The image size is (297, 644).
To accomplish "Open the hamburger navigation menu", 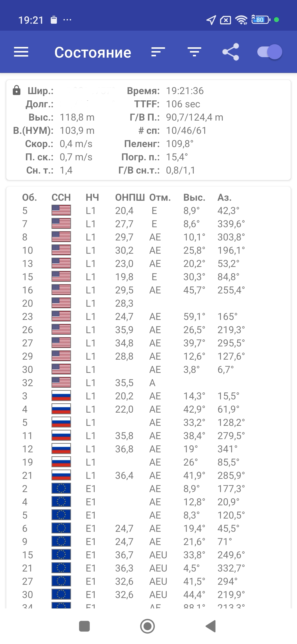I will [21, 52].
